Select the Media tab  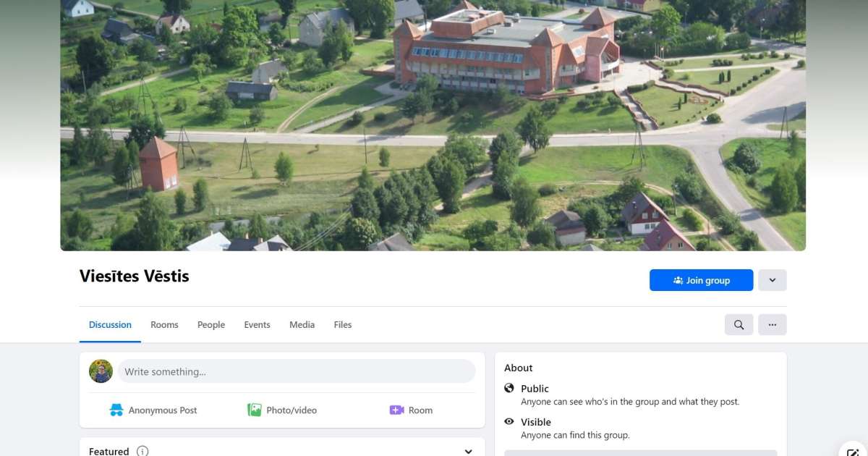pos(302,325)
